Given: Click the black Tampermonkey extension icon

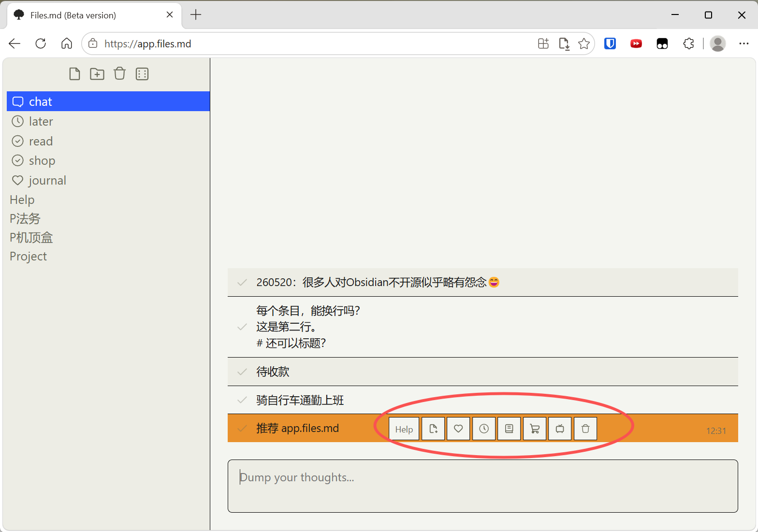Looking at the screenshot, I should pos(662,43).
